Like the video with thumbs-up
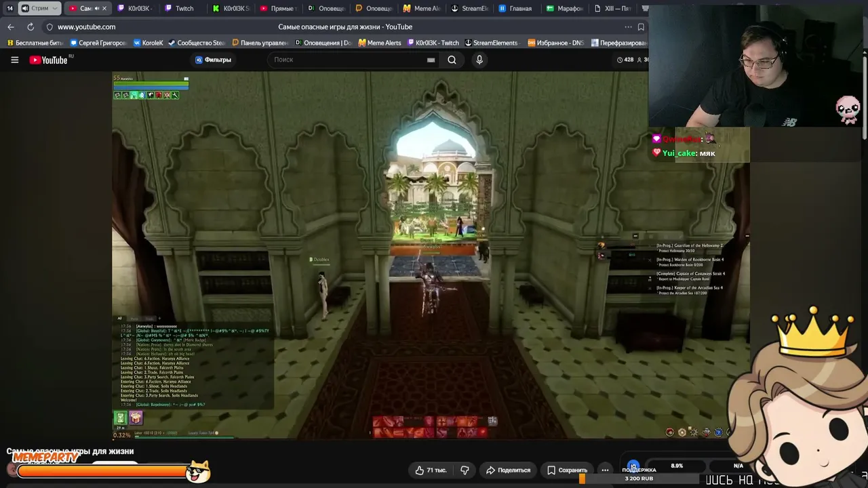 tap(431, 470)
